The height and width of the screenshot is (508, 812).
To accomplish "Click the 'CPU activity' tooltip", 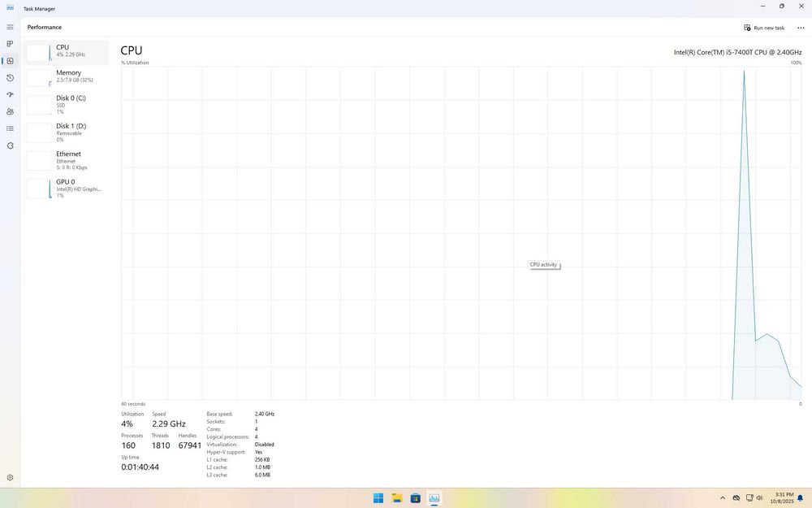I will [x=544, y=265].
